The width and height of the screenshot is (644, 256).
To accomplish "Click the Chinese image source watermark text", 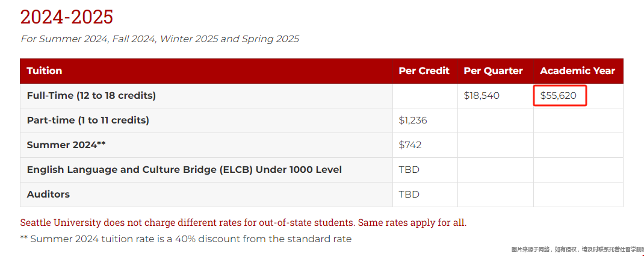I will pos(577,249).
